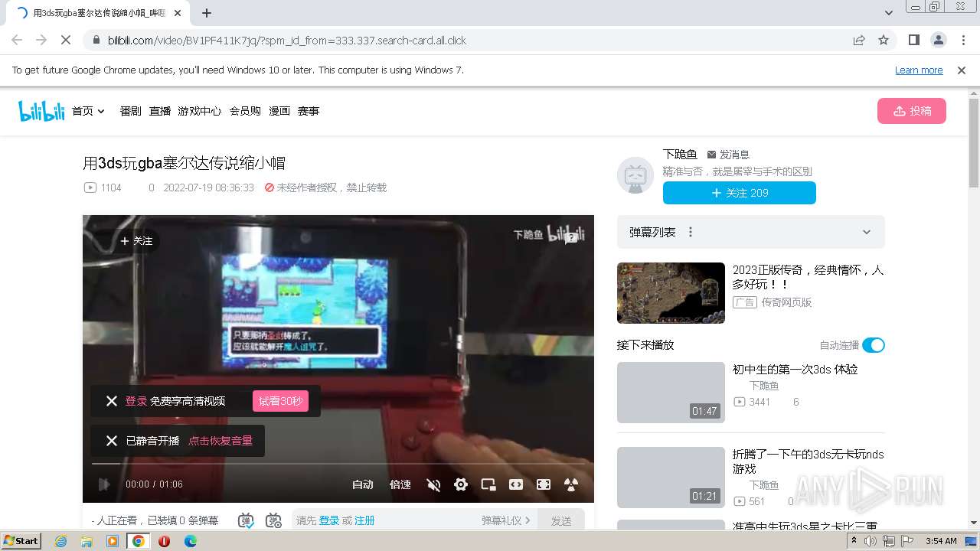Open Chrome three-dot menu
The width and height of the screenshot is (980, 551).
click(x=962, y=40)
